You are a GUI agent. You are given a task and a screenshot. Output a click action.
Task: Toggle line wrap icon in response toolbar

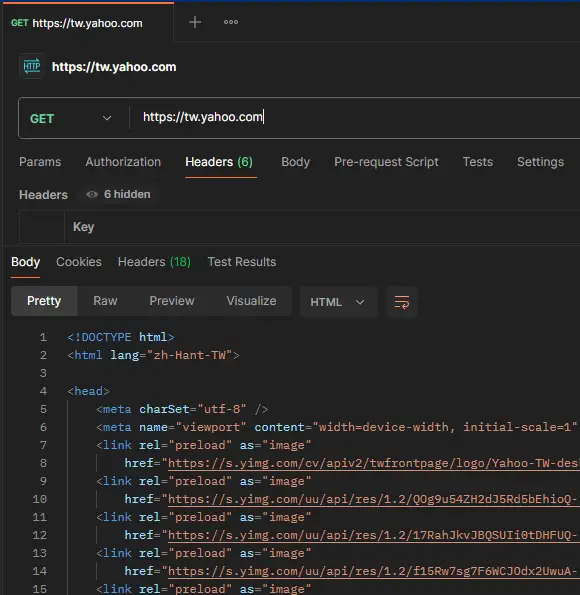pyautogui.click(x=402, y=302)
